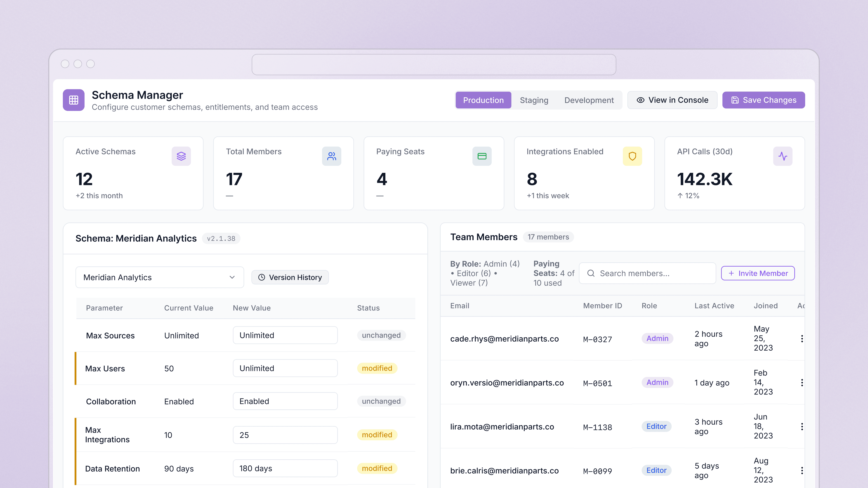Open actions menu for brie.calris@meridianparts.co
This screenshot has height=488, width=868.
pos(802,470)
